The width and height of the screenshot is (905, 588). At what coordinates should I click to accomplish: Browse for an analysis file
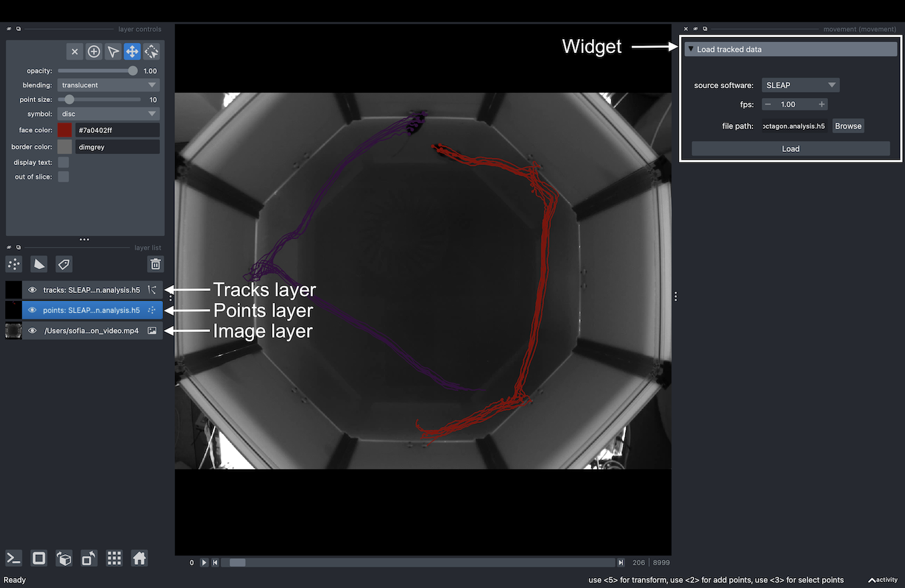(848, 126)
